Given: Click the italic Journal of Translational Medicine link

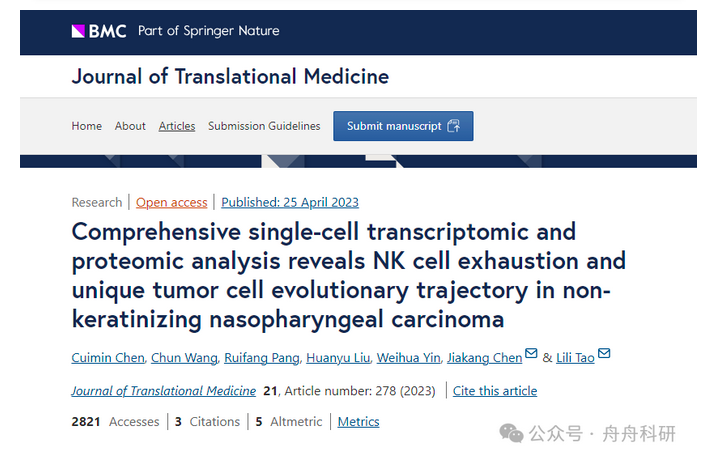Looking at the screenshot, I should (x=163, y=391).
